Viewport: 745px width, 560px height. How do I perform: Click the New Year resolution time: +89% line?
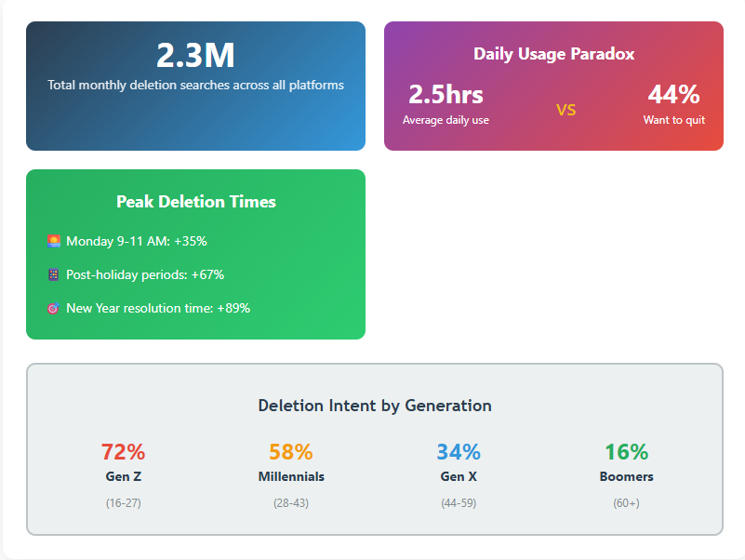coord(157,308)
